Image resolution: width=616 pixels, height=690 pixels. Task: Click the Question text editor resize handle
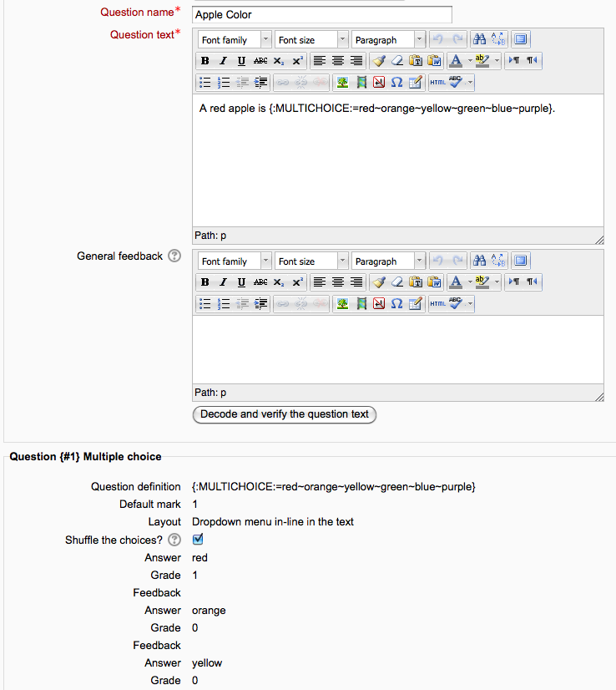[x=598, y=240]
